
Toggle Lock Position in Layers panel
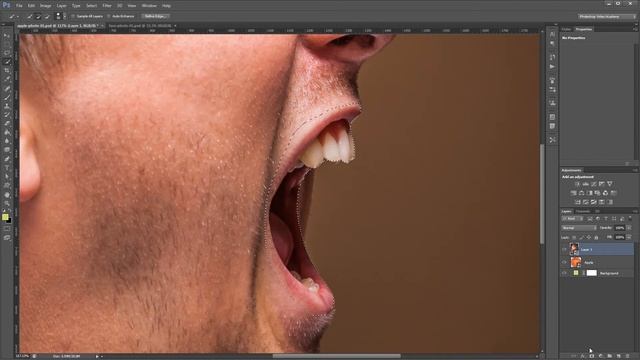[x=589, y=237]
